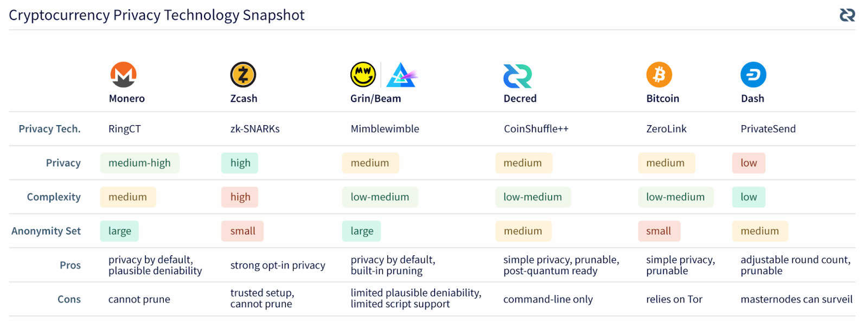This screenshot has height=323, width=868.
Task: Select Monero's medium-high privacy badge
Action: [139, 163]
